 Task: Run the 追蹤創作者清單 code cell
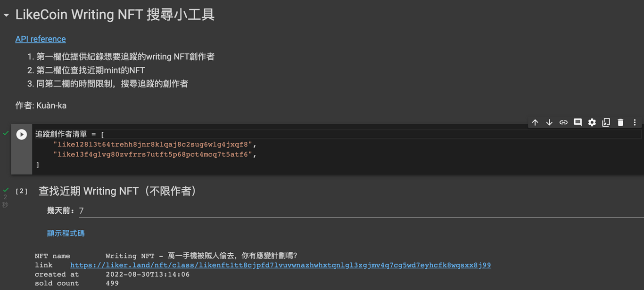pos(22,134)
